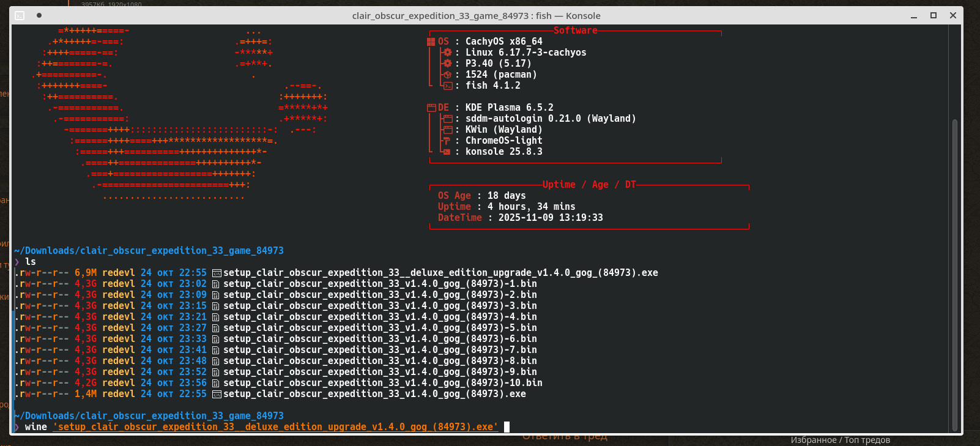Click the 23:27 timestamp in the file listing
Screen dimensions: 980x446
pyautogui.click(x=193, y=328)
